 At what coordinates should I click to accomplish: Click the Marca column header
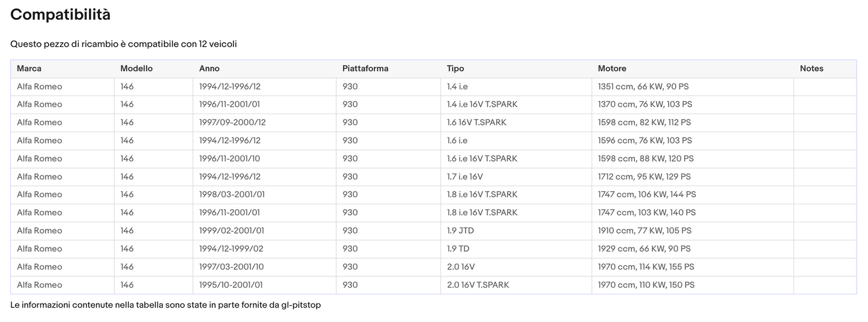pos(29,68)
